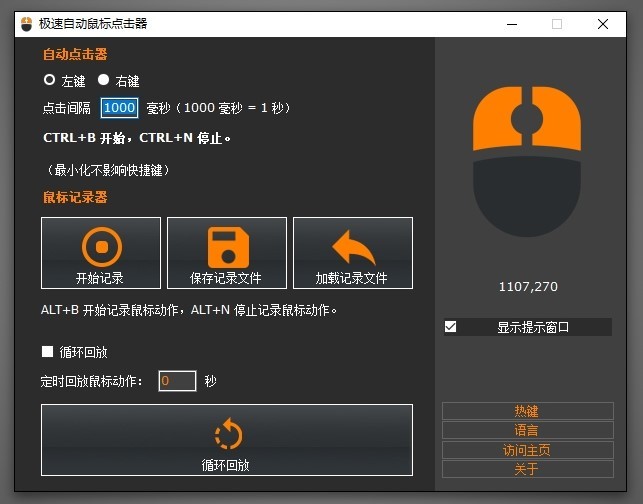Enable the 循环回放 loop playback checkbox

click(47, 352)
